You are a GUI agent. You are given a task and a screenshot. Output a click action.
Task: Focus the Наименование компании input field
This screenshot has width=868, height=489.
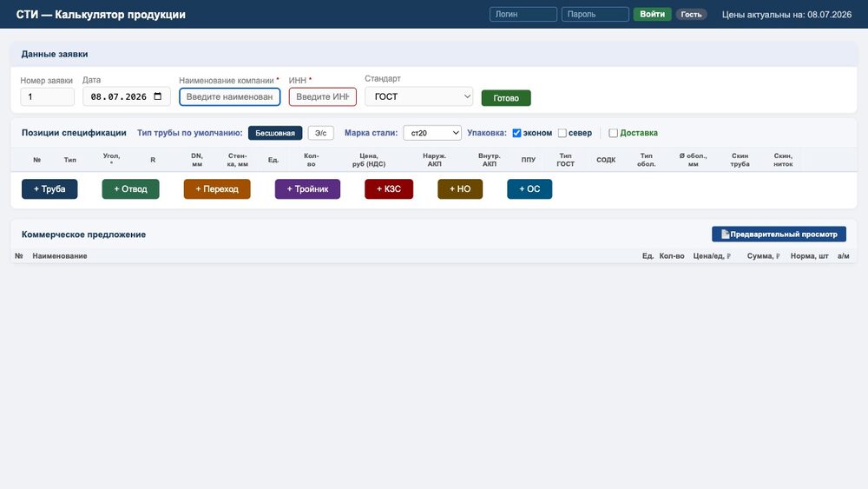[x=230, y=96]
